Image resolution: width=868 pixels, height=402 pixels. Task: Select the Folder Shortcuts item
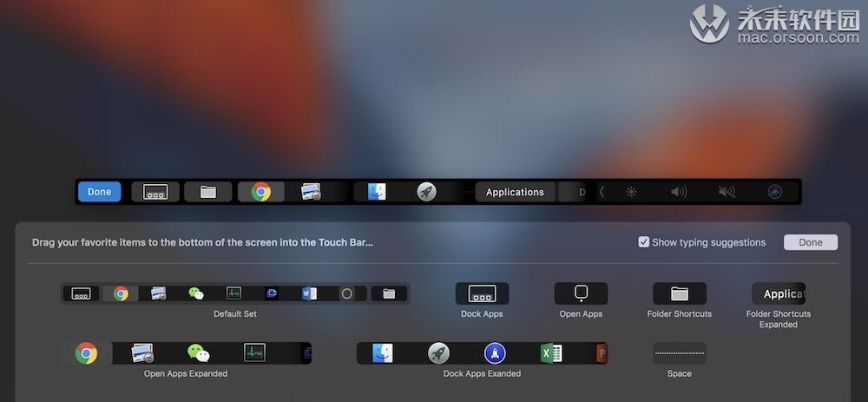680,293
